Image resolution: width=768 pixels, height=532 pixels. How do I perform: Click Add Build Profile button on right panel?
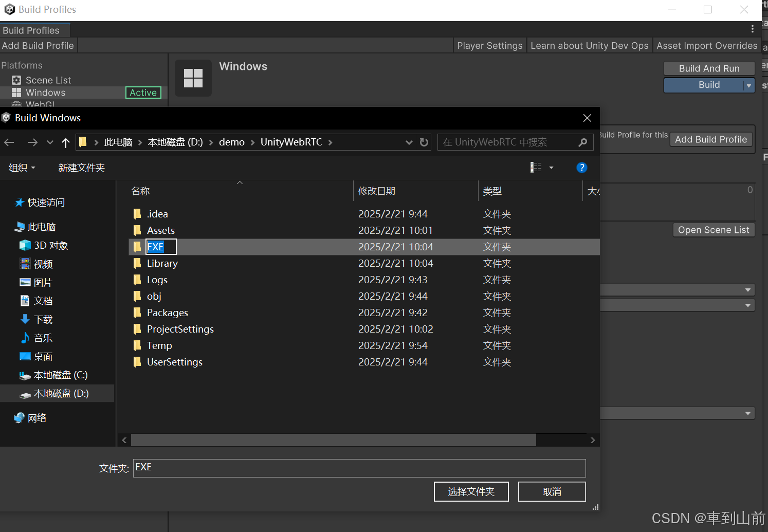[x=711, y=139]
